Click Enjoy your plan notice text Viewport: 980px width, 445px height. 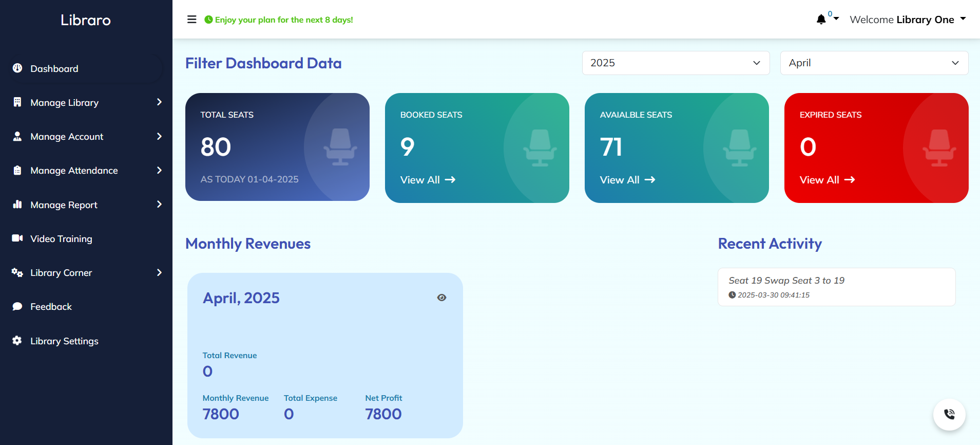click(284, 20)
